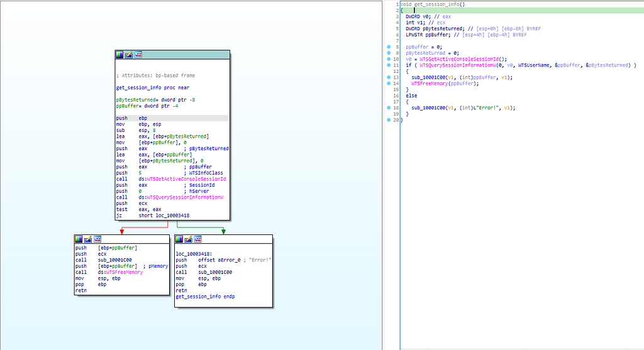Click the pencil edit icon on WTSFreeMemory node
The width and height of the screenshot is (644, 350).
coord(88,239)
